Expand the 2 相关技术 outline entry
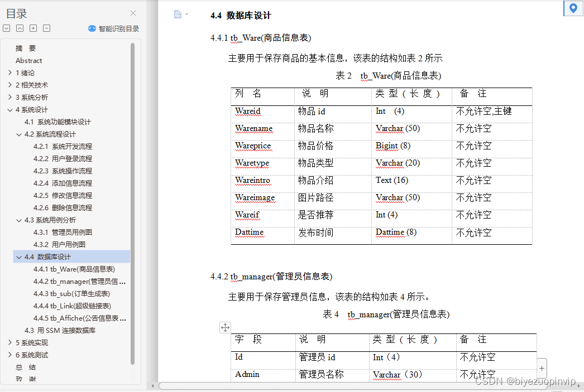 coord(10,85)
